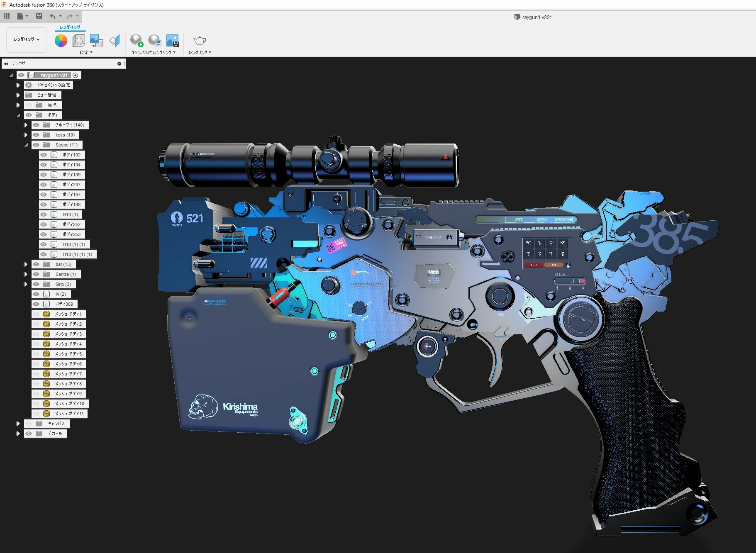756x553 pixels.
Task: Show メッシュ ボディ5 using its eye icon
Action: (x=36, y=354)
